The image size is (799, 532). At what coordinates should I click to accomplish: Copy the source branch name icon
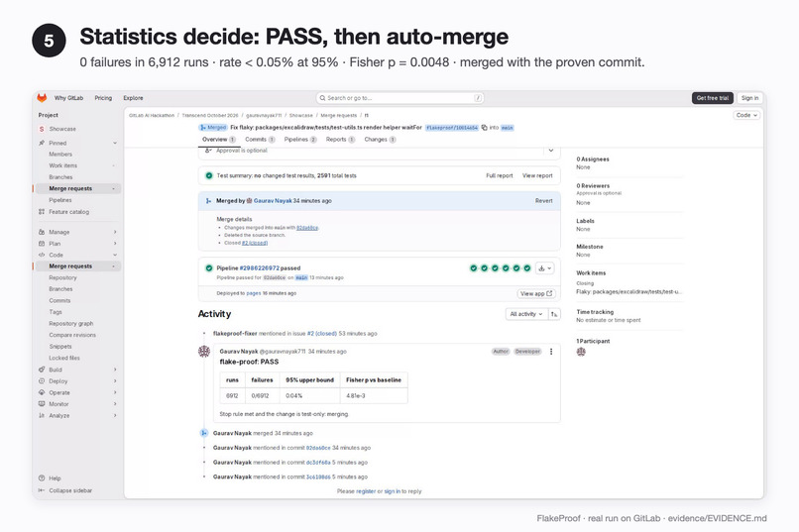pyautogui.click(x=484, y=128)
